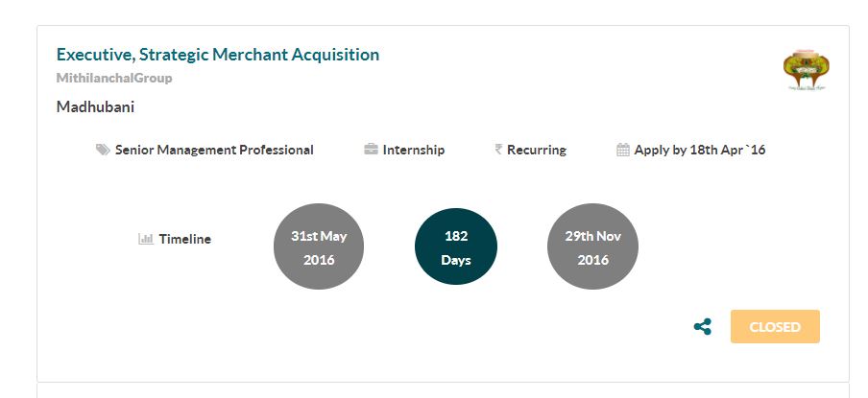
Task: Click the share icon beside CLOSED
Action: pos(703,327)
